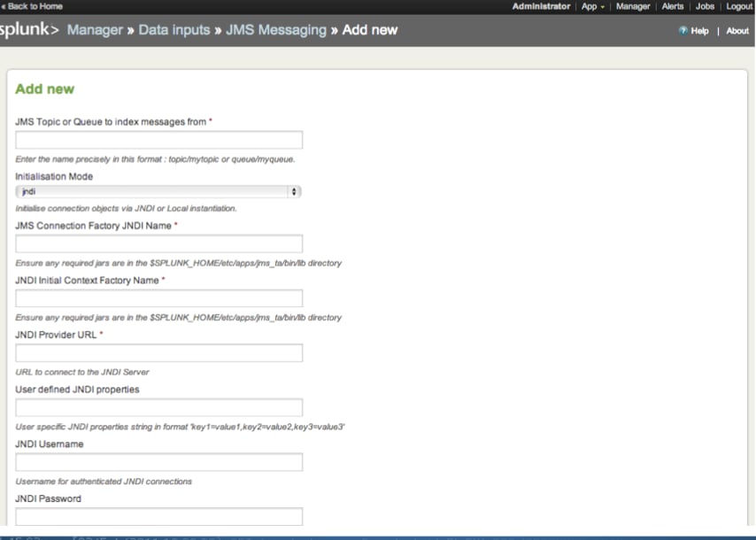
Task: Click Back to Home link
Action: pos(34,6)
